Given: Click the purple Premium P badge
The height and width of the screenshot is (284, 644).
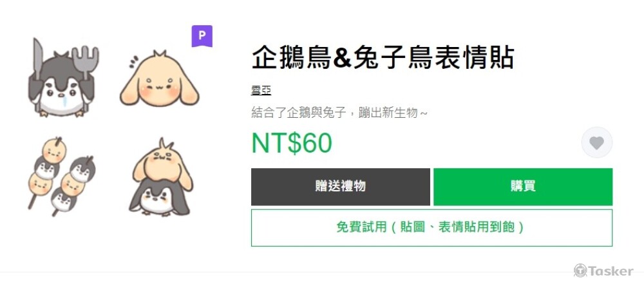Looking at the screenshot, I should point(202,36).
